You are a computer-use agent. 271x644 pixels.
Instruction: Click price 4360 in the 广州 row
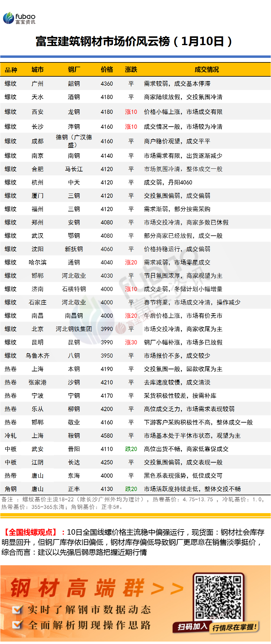click(107, 84)
